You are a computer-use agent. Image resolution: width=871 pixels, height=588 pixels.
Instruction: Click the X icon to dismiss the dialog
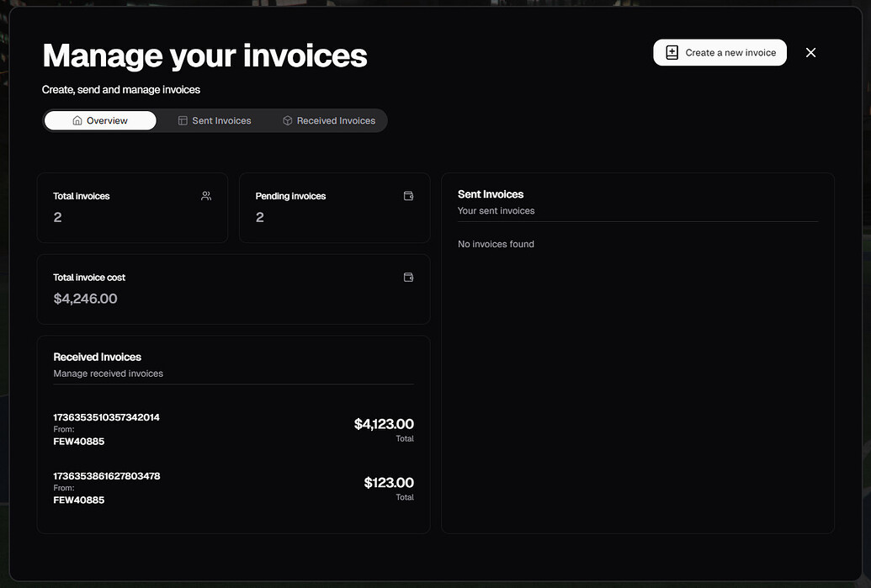(810, 51)
